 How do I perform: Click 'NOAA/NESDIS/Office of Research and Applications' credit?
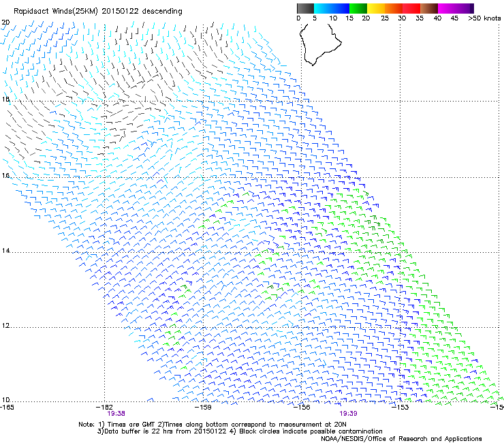pos(401,439)
